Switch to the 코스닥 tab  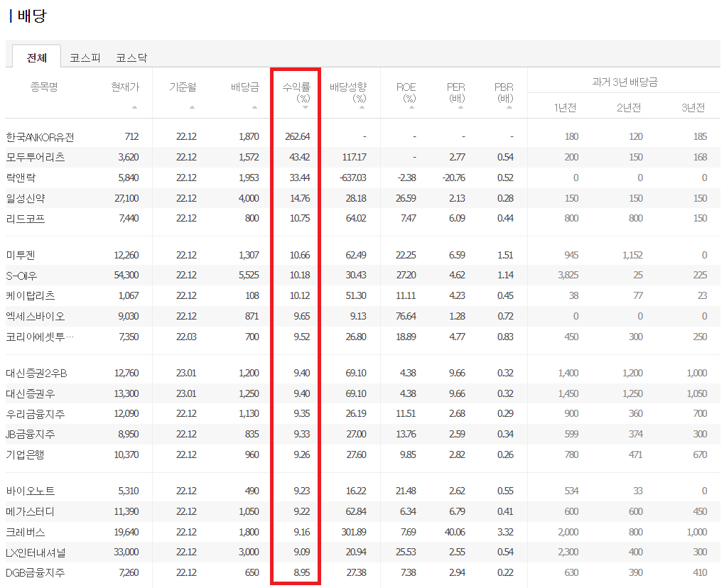131,58
